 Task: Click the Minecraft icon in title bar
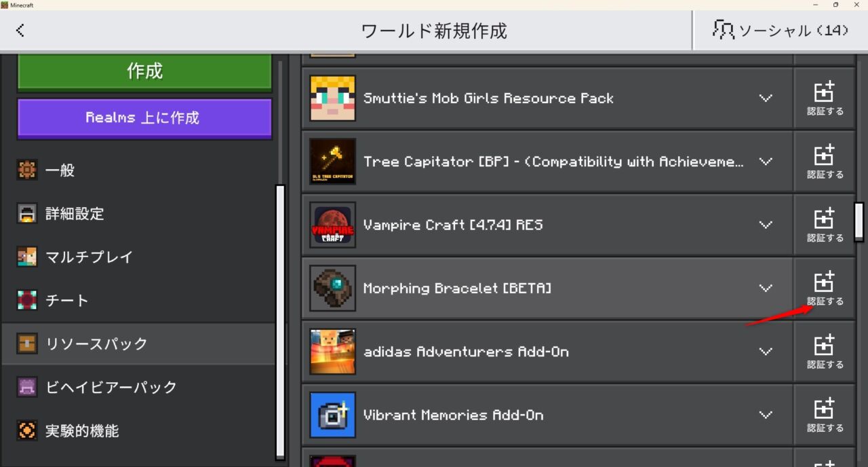point(5,5)
